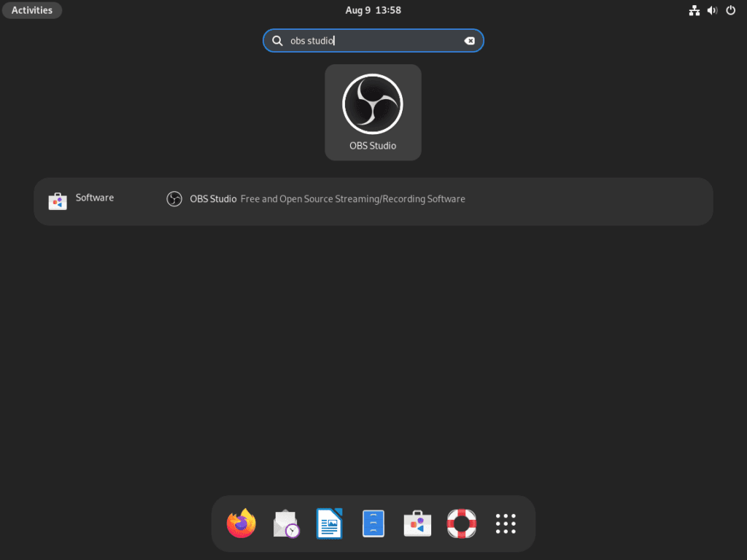Open the calendar by clicking the clock

point(373,10)
